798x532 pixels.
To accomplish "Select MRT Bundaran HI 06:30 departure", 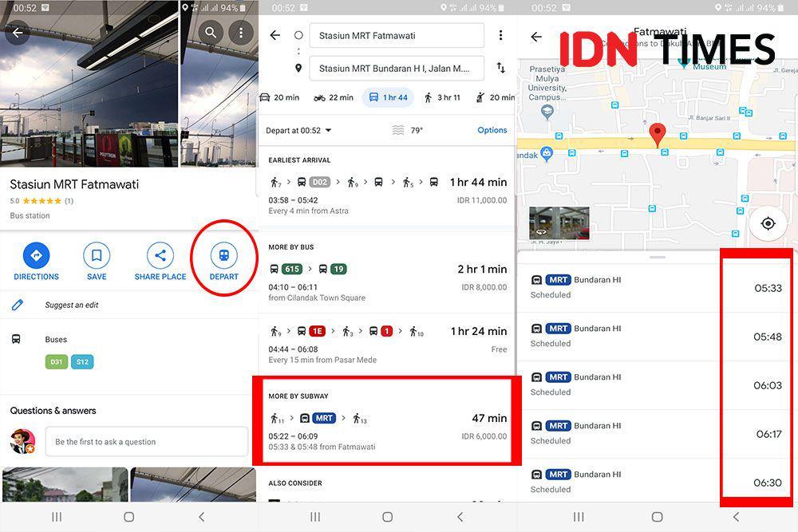I will coord(657,482).
